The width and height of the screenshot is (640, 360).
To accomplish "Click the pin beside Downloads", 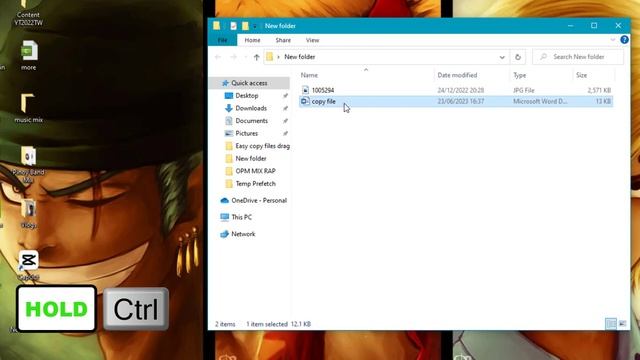I will pos(285,108).
